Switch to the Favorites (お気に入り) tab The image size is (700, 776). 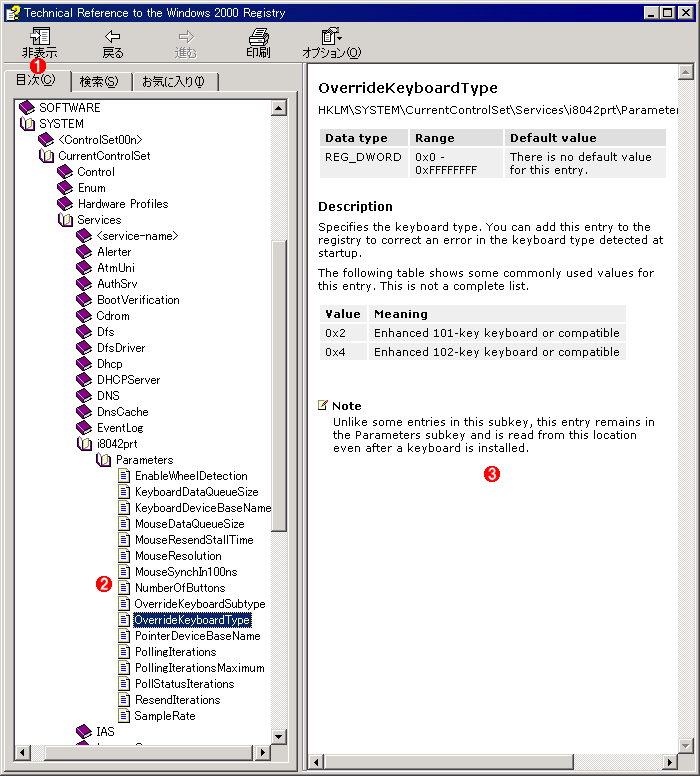(x=173, y=82)
